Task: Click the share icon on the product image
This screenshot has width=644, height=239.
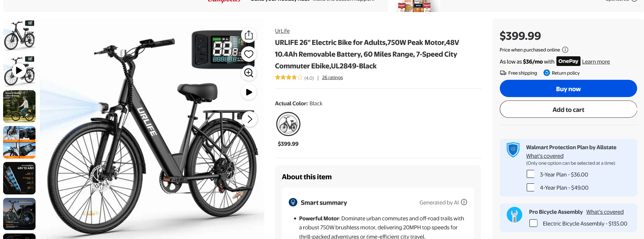Action: [x=249, y=35]
